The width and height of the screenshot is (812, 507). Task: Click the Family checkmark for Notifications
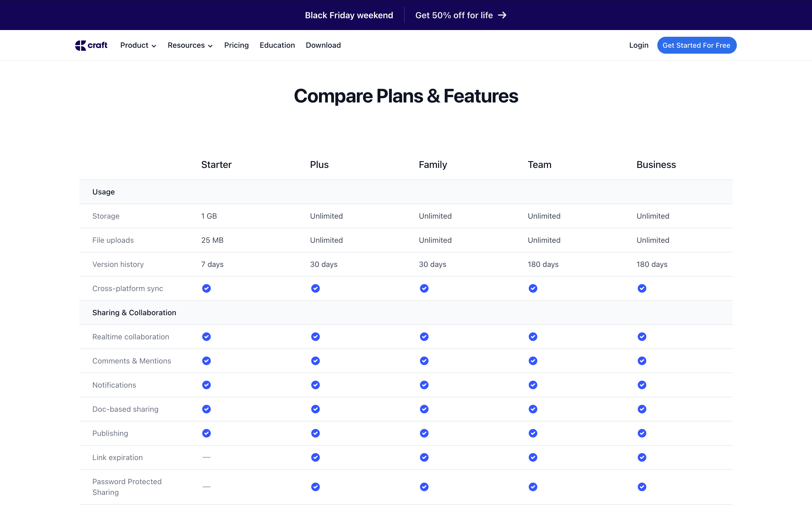pyautogui.click(x=424, y=385)
